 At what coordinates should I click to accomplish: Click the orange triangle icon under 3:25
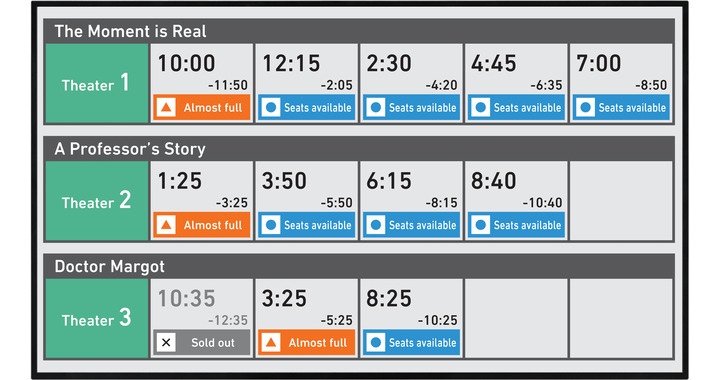click(x=271, y=343)
